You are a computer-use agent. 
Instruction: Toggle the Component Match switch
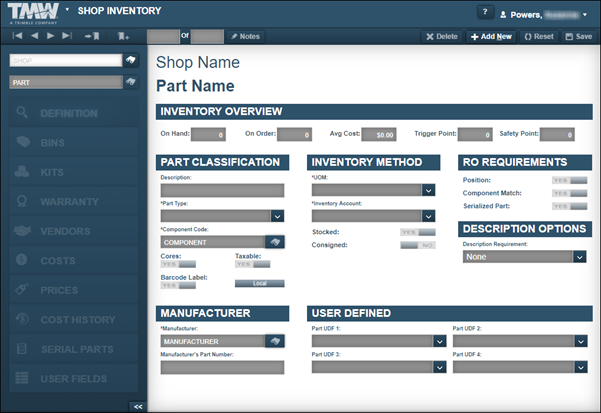point(569,193)
